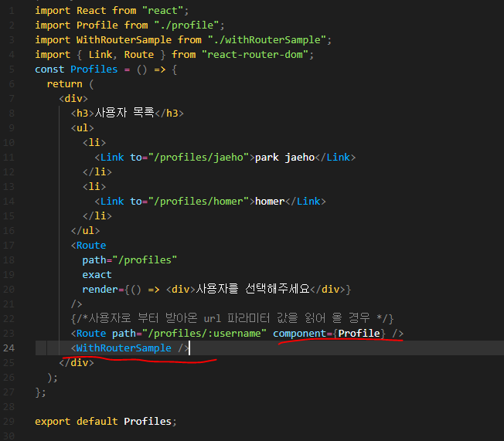Viewport: 504px width, 441px height.
Task: Click line number 24 in gutter
Action: (x=9, y=348)
